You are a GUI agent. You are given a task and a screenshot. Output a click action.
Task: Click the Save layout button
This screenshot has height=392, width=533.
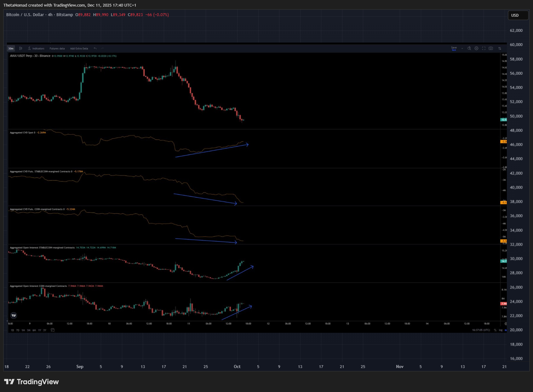coord(454,48)
